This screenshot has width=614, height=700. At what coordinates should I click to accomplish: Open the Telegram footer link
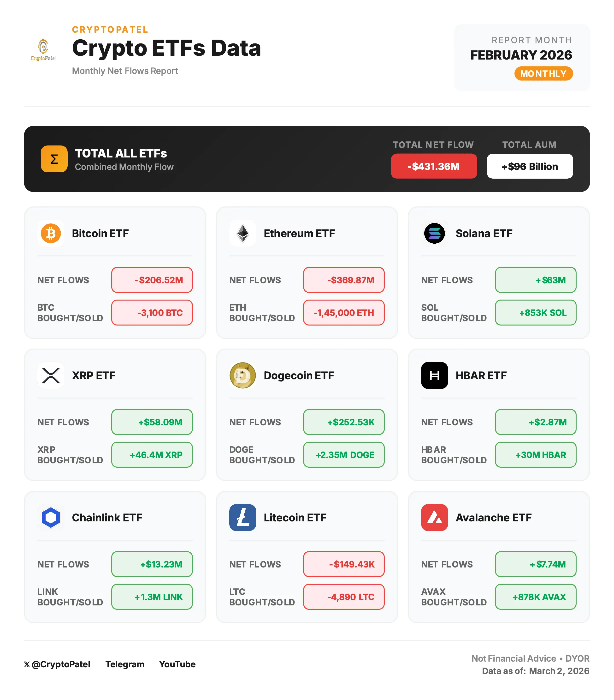tap(125, 664)
